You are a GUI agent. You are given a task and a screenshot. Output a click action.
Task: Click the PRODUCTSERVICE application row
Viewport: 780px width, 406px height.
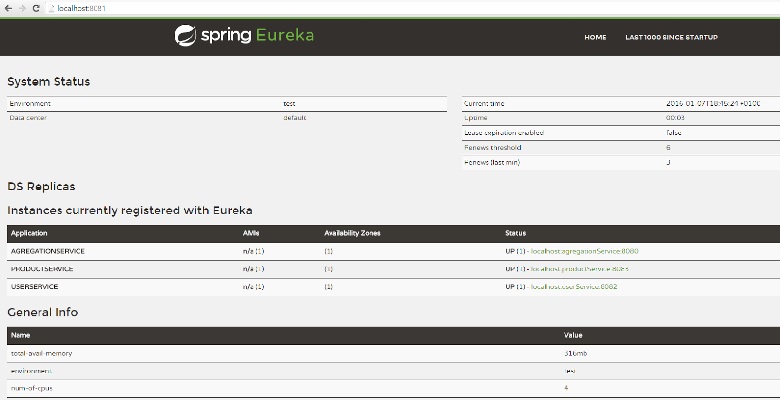pos(41,269)
